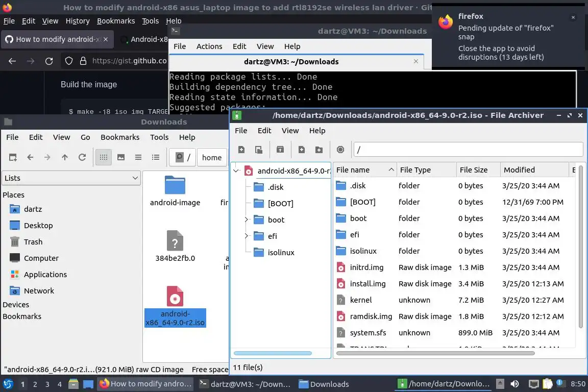Viewport: 588px width, 392px height.
Task: Open File menu in File Archiver
Action: (x=241, y=131)
